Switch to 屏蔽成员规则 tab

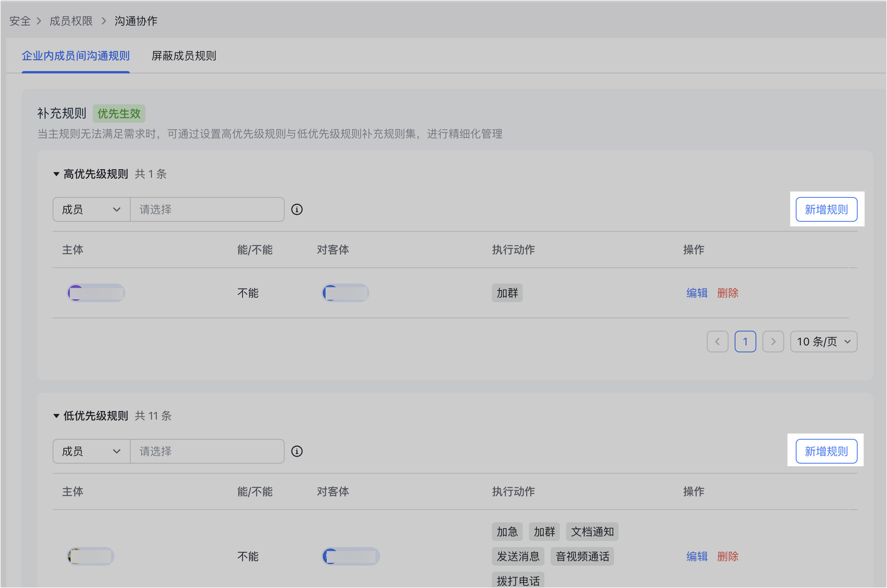click(184, 56)
